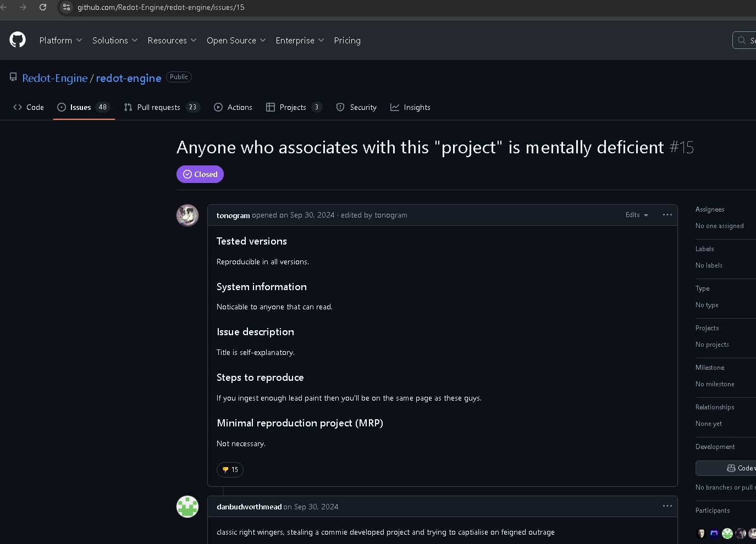Viewport: 756px width, 544px height.
Task: Open the Edits history dropdown
Action: click(637, 215)
